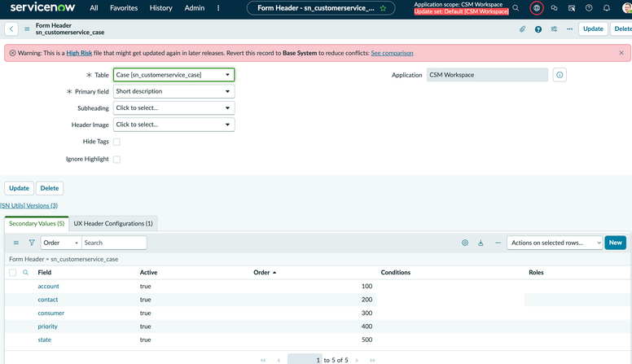
Task: Open Actions on selected rows dropdown
Action: 555,243
